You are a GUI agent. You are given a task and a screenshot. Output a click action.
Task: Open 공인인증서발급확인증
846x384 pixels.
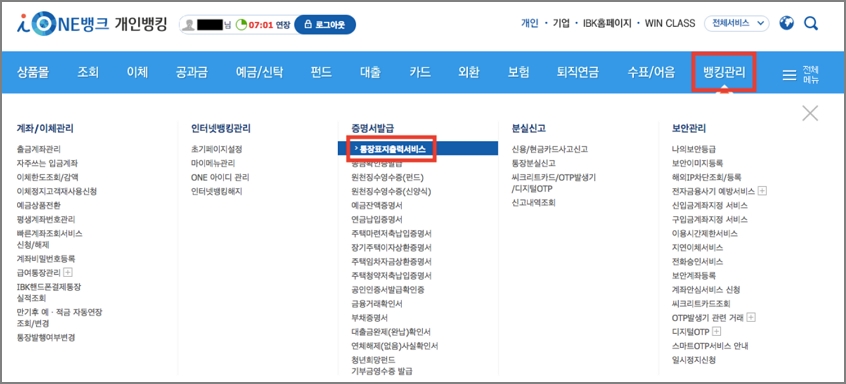pos(387,289)
